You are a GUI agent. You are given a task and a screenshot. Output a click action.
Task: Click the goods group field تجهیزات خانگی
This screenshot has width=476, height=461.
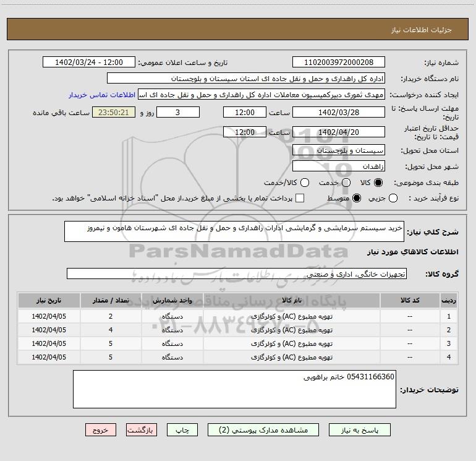point(237,274)
